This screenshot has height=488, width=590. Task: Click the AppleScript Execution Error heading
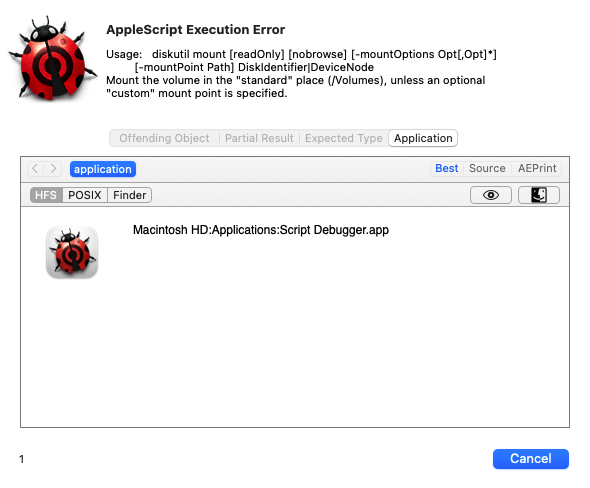pos(195,29)
